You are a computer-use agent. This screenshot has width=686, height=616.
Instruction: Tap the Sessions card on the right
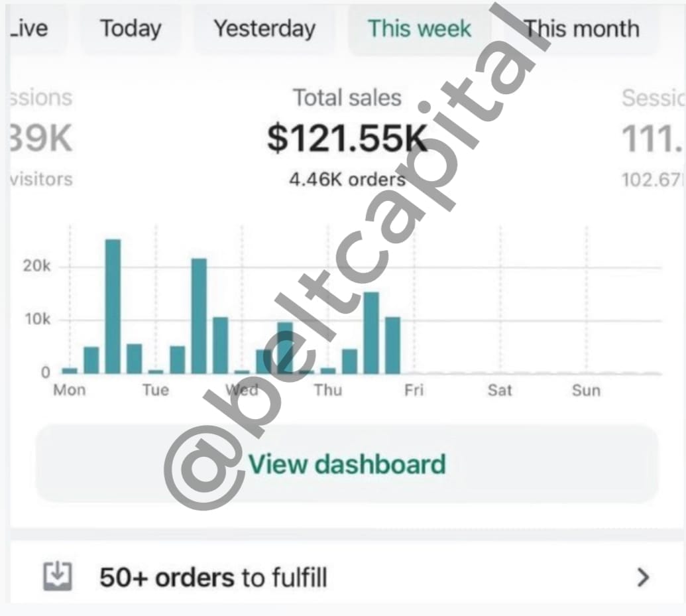click(x=652, y=138)
